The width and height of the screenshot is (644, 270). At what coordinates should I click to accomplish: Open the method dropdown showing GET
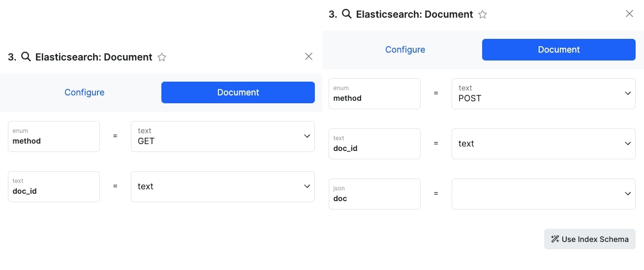click(223, 136)
